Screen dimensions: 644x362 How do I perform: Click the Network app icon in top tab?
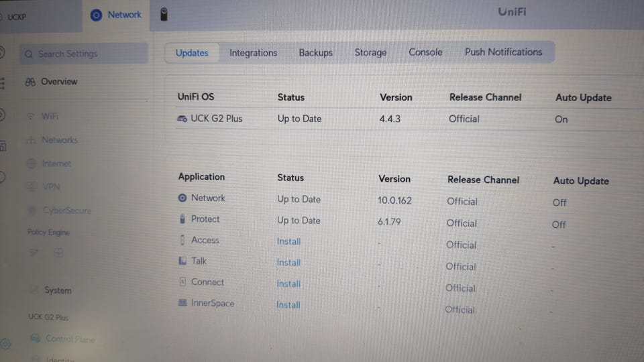(96, 15)
